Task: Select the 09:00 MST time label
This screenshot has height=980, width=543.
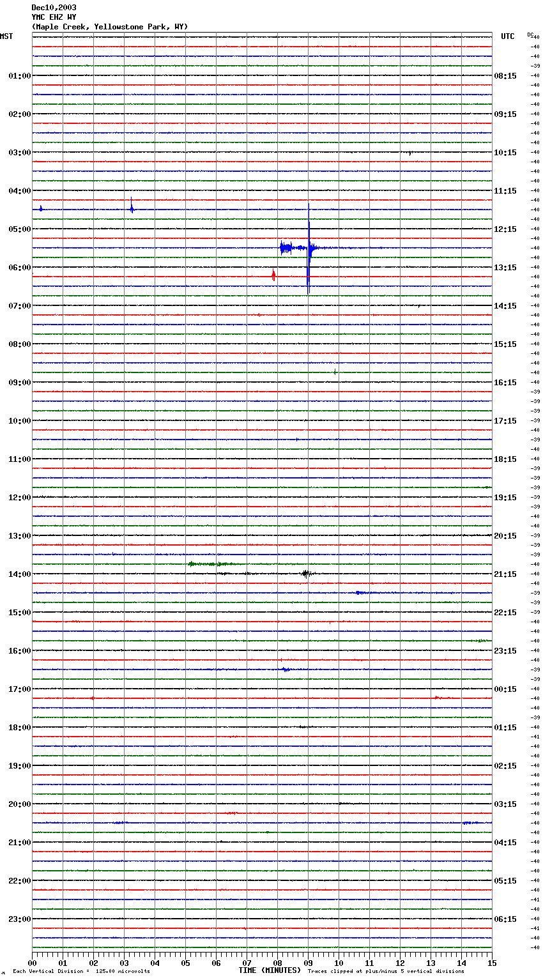Action: 19,383
